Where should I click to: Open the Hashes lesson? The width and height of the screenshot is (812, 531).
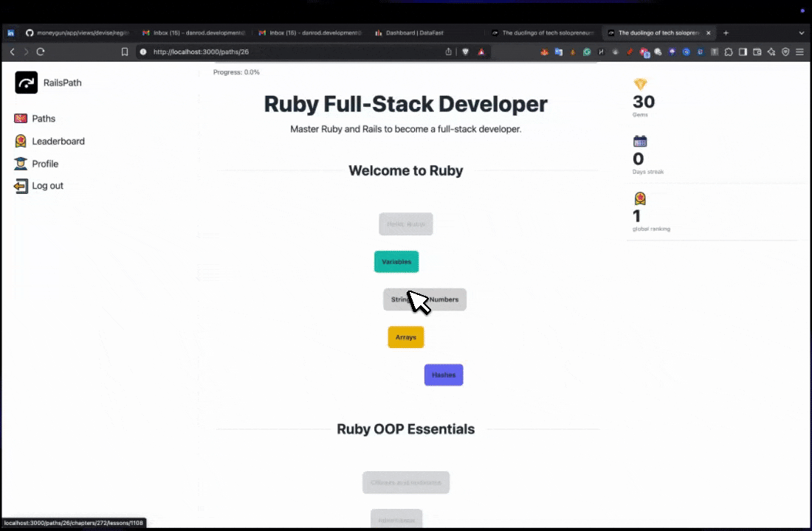click(444, 375)
